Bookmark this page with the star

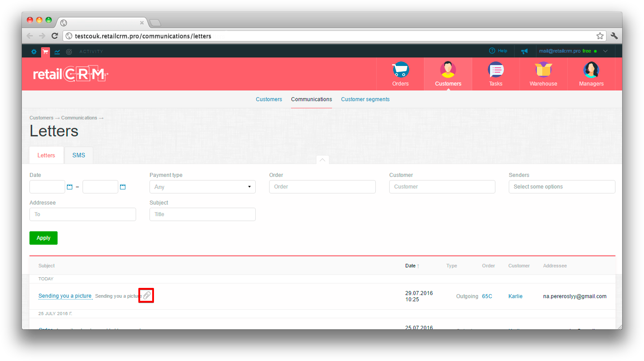click(600, 36)
